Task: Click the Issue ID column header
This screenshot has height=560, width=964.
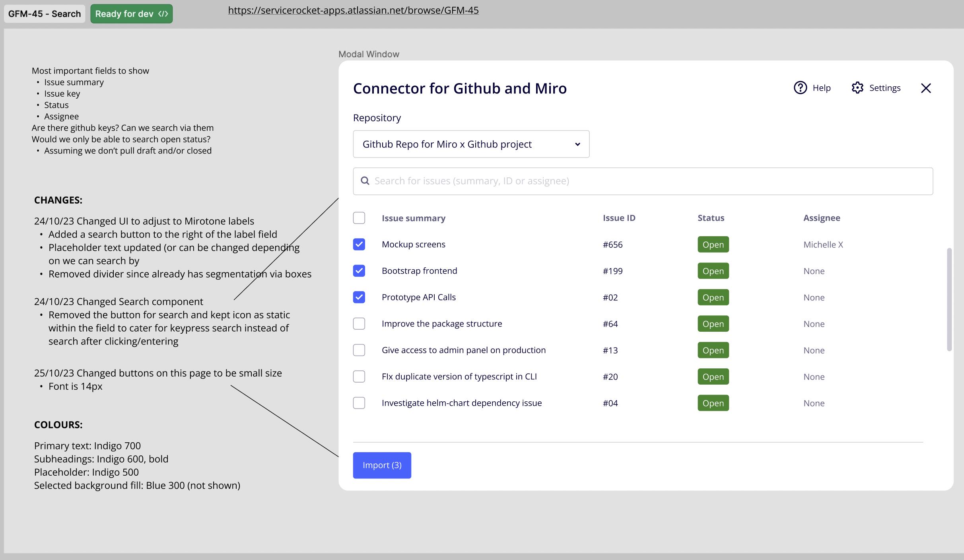Action: click(619, 218)
